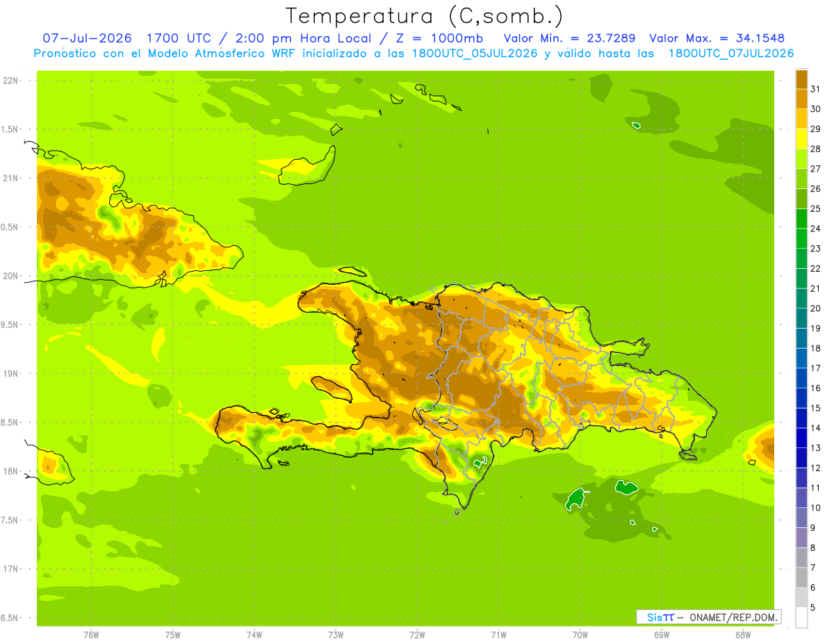834x644 pixels.
Task: Click the longitude tick "74W"
Action: pyautogui.click(x=254, y=635)
